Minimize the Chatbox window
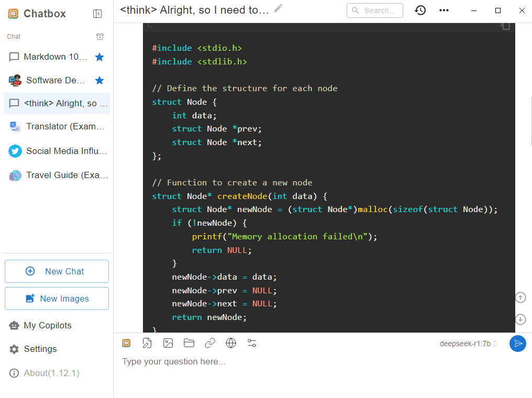 pos(474,10)
